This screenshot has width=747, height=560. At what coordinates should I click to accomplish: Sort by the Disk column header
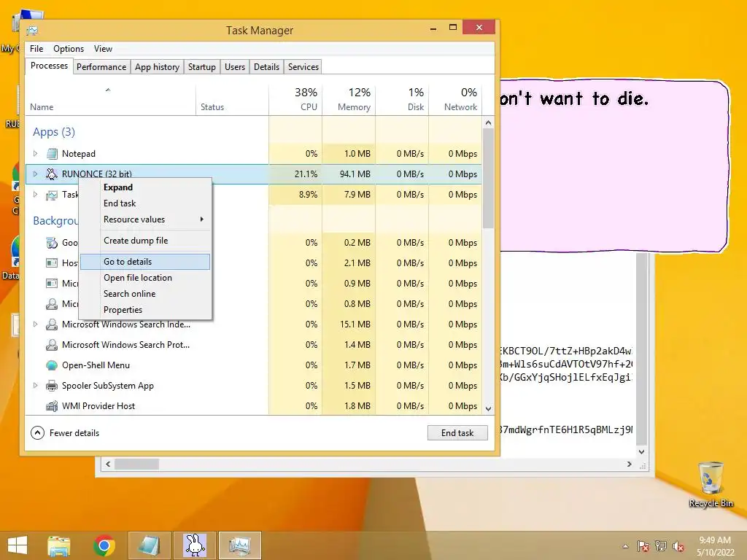coord(402,100)
